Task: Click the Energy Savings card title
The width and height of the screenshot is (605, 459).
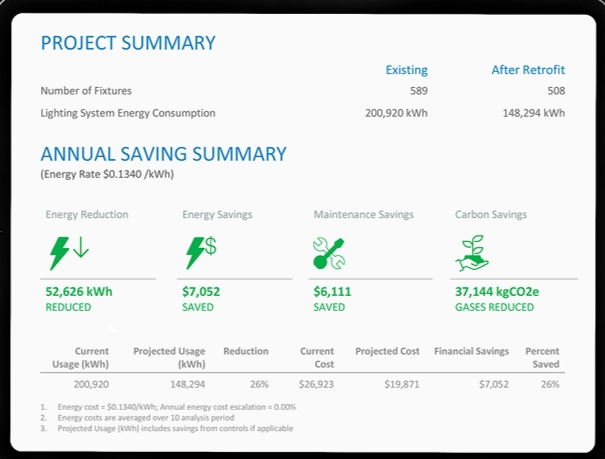Action: [x=217, y=214]
